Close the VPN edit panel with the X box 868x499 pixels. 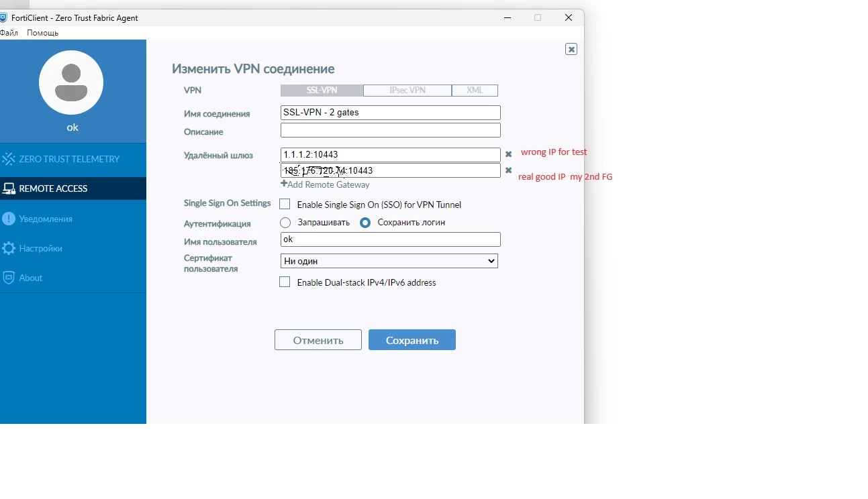[571, 49]
